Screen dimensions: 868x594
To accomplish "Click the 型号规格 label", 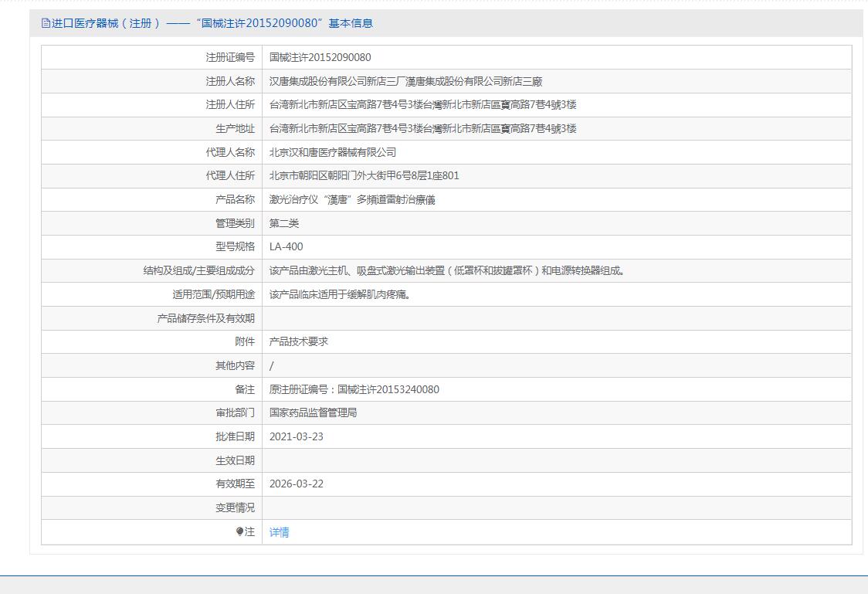I will 235,247.
